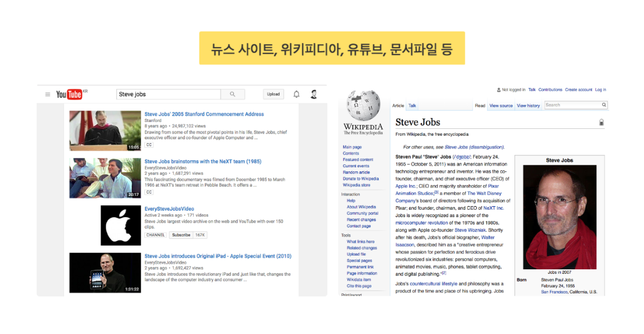Image resolution: width=644 pixels, height=334 pixels.
Task: Click the Upload button on YouTube
Action: (273, 94)
